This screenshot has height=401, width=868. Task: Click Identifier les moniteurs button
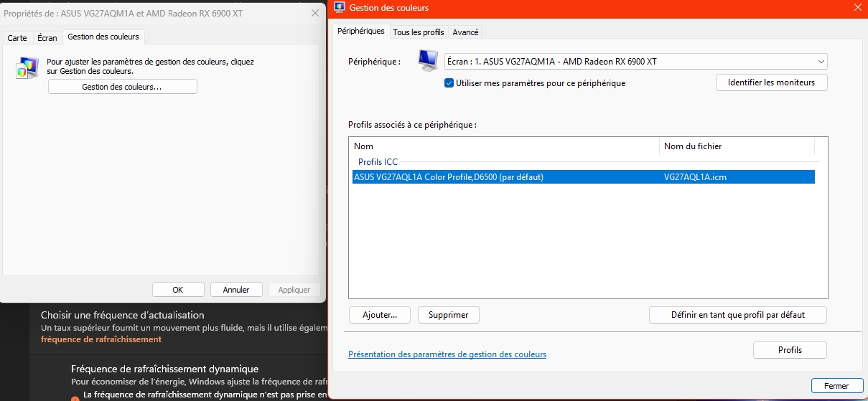click(x=771, y=82)
